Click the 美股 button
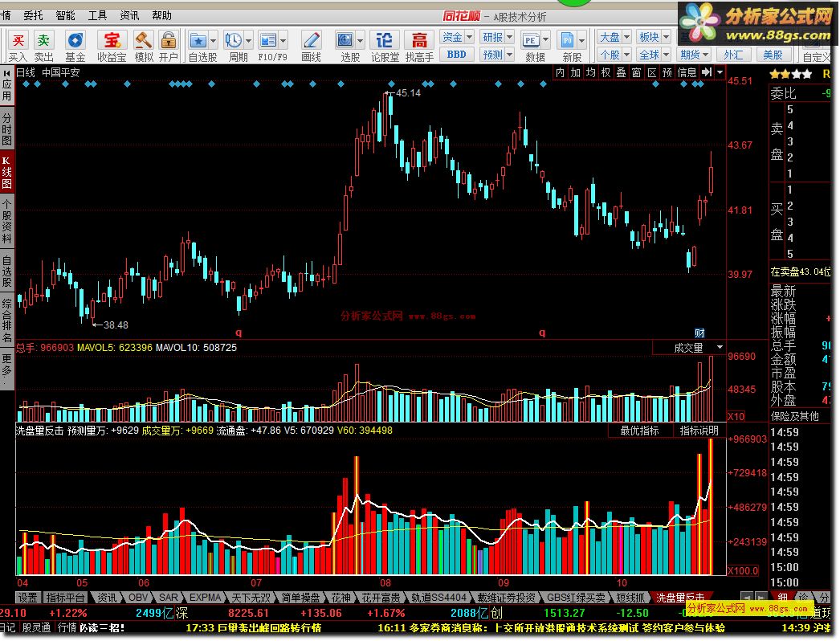The image size is (840, 641). click(x=773, y=55)
